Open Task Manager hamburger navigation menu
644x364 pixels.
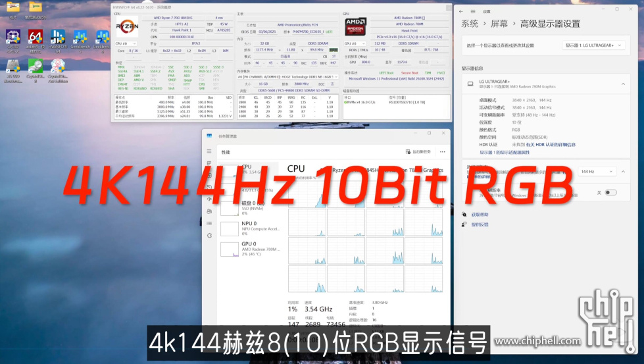pyautogui.click(x=209, y=151)
